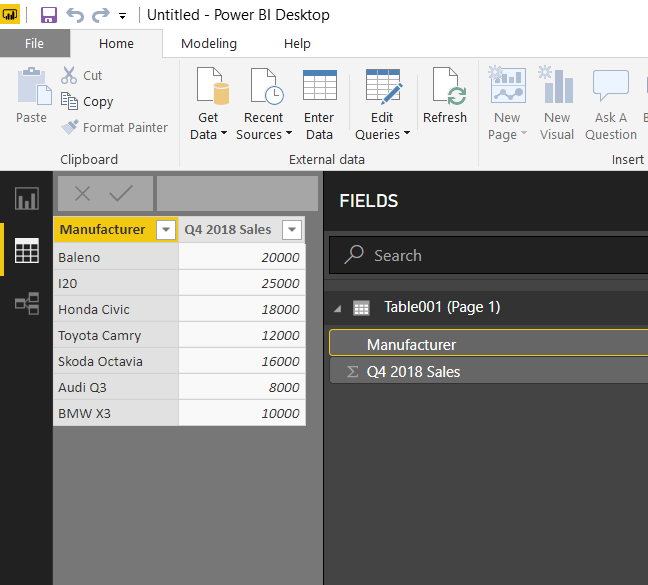Click the New Page button
Image resolution: width=648 pixels, height=585 pixels.
[507, 104]
